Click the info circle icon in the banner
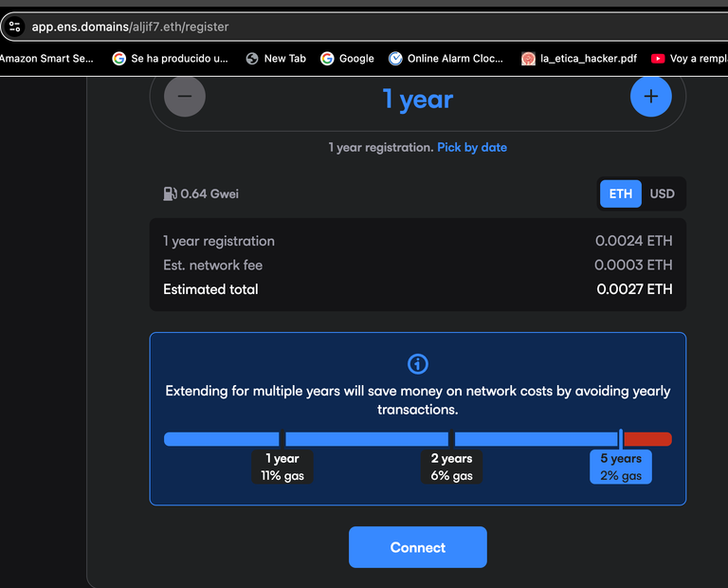The image size is (728, 588). 418,364
